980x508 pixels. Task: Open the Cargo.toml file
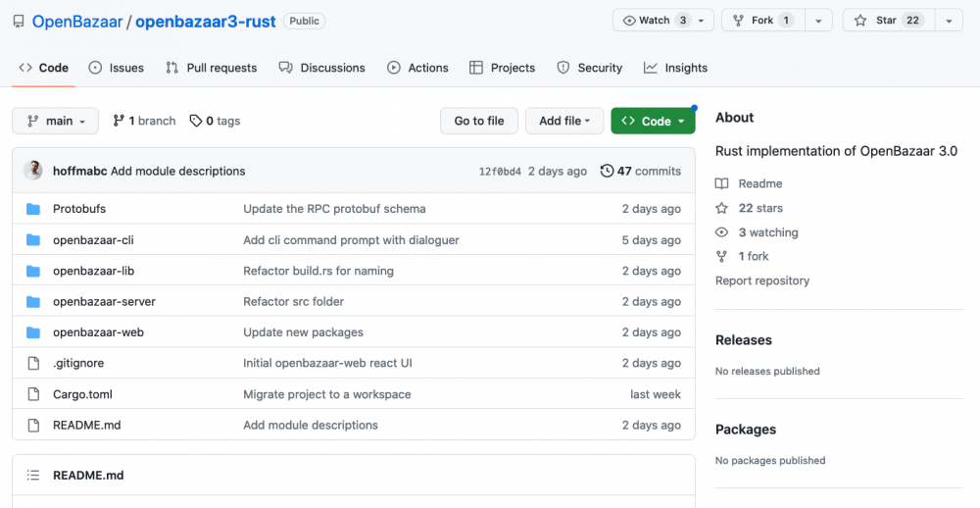pyautogui.click(x=82, y=394)
